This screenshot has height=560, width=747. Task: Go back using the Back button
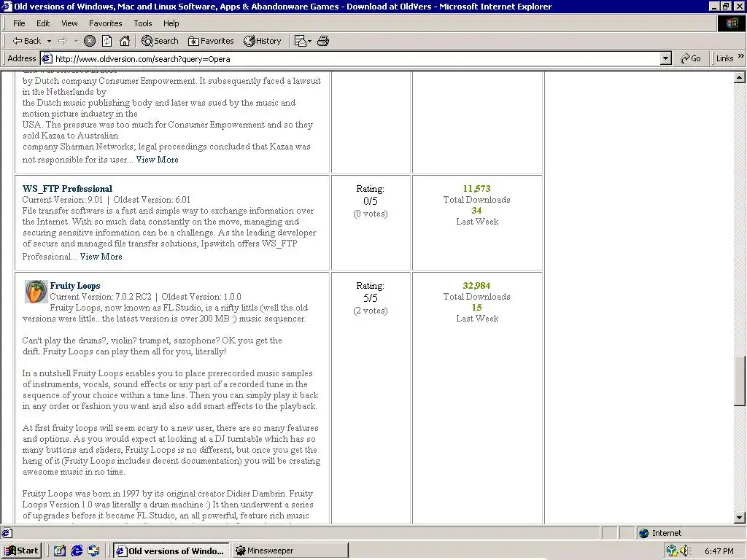click(27, 41)
